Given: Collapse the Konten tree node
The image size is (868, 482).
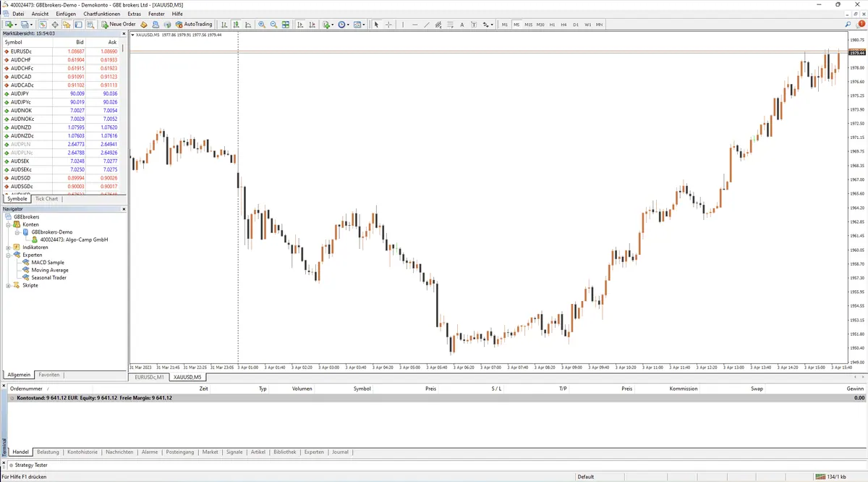Looking at the screenshot, I should pyautogui.click(x=8, y=224).
